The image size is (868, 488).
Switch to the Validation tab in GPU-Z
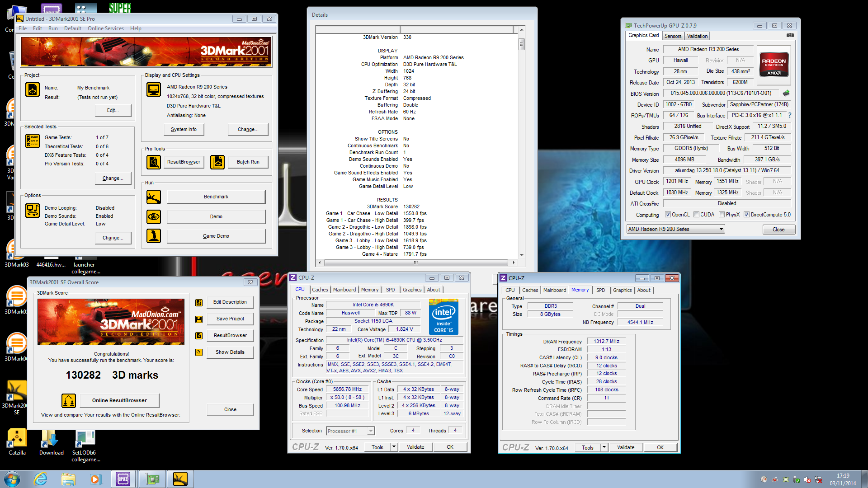tap(697, 36)
